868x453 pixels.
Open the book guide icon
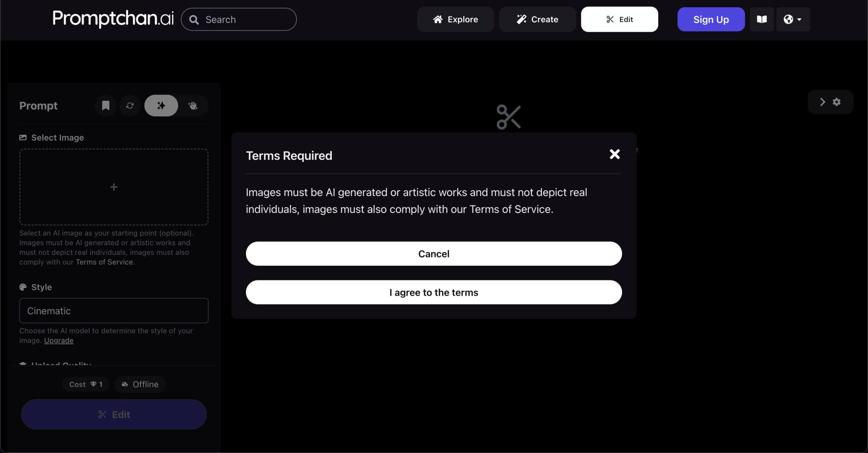point(762,20)
